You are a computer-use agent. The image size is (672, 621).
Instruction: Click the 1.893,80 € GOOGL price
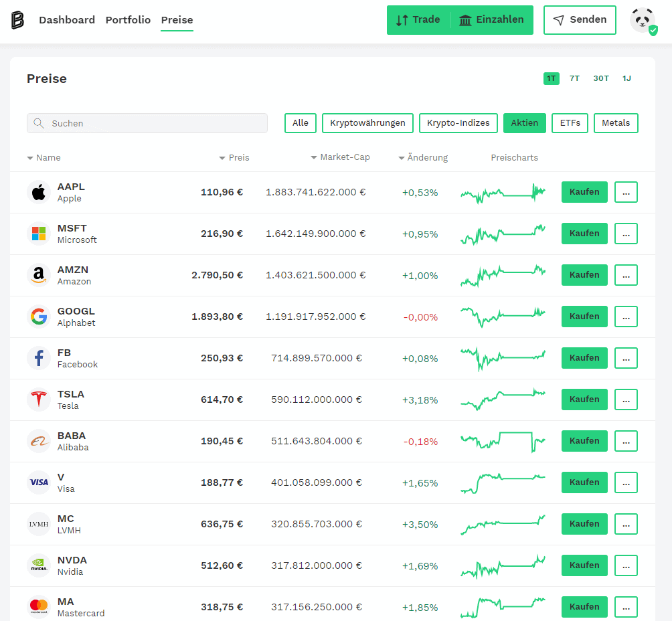click(217, 317)
